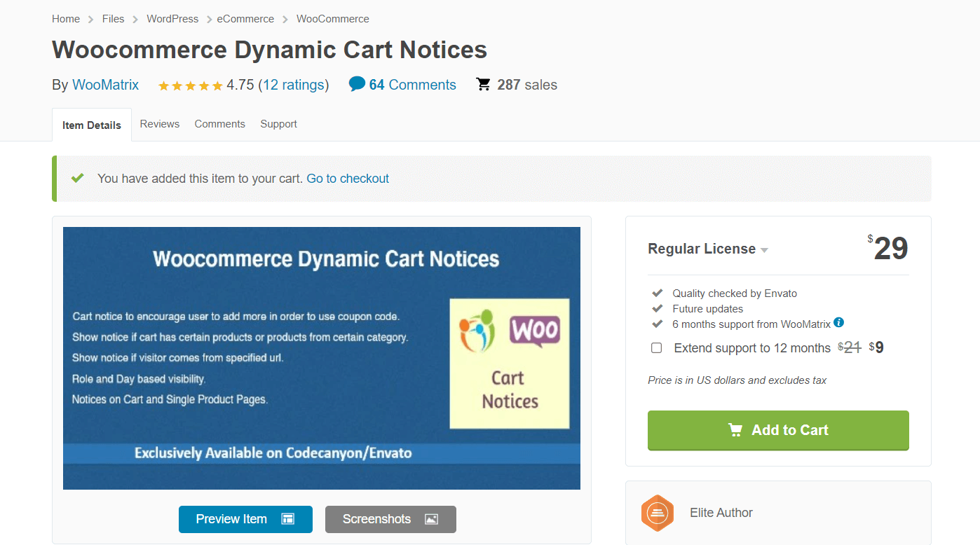Click the $9 discounted support price
980x545 pixels.
(x=876, y=347)
